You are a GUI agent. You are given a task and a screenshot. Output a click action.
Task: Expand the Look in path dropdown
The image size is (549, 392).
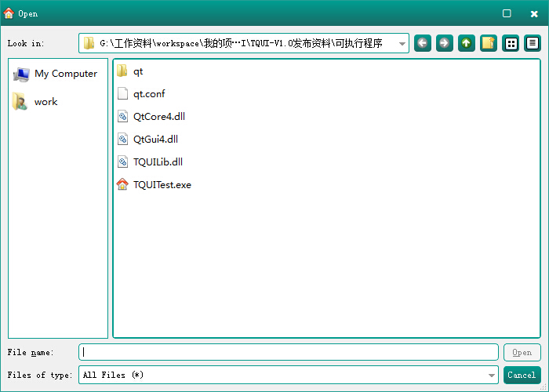tap(402, 43)
